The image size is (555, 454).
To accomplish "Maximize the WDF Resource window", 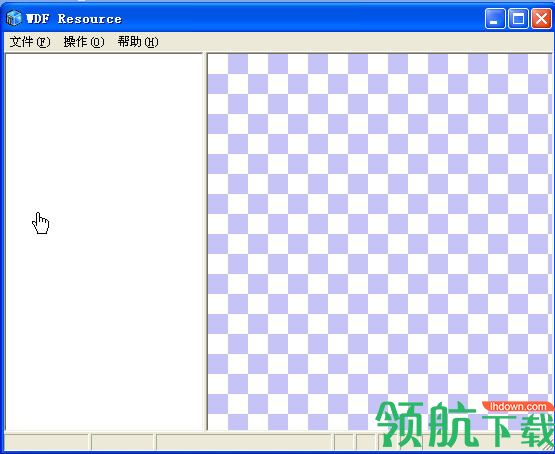I will [x=518, y=18].
